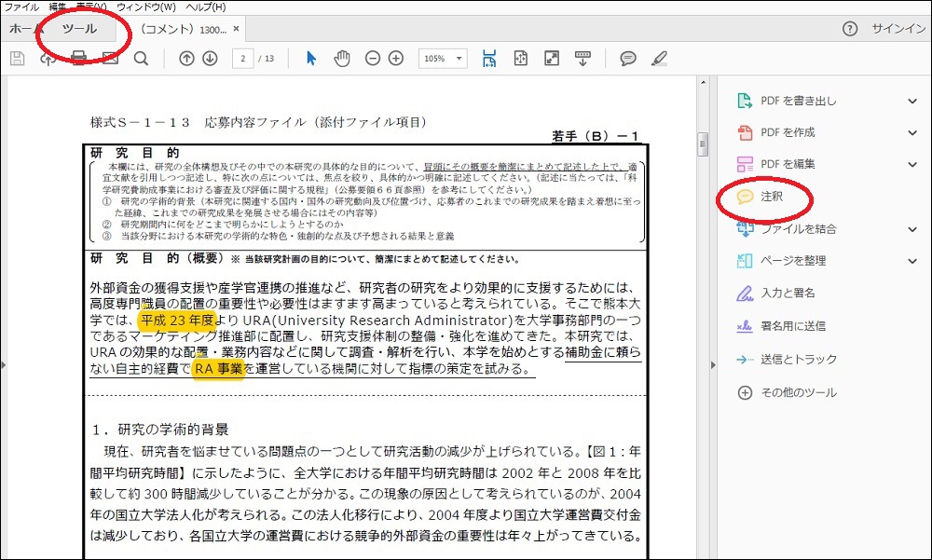This screenshot has width=932, height=560.
Task: Zoom in with plus circle icon
Action: click(396, 59)
